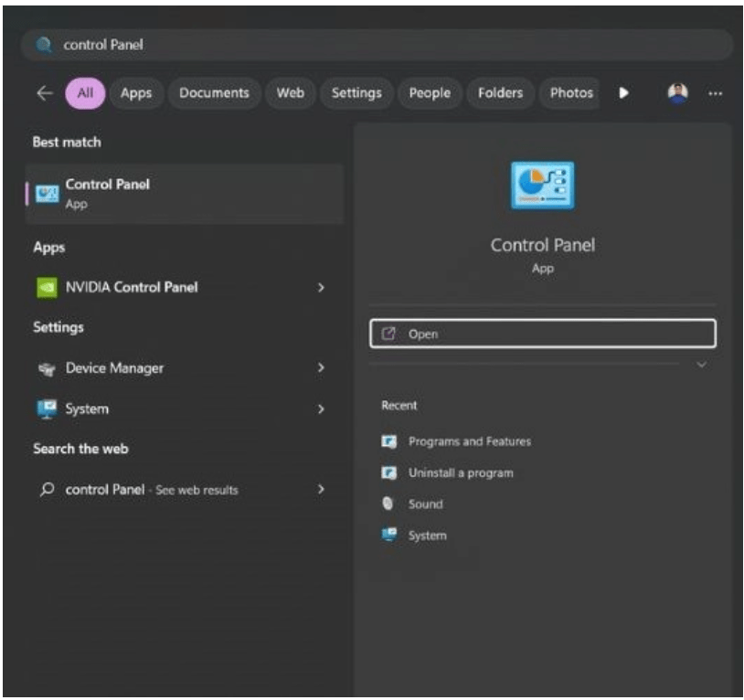Switch to the Apps filter tab
This screenshot has width=744, height=700.
(136, 93)
